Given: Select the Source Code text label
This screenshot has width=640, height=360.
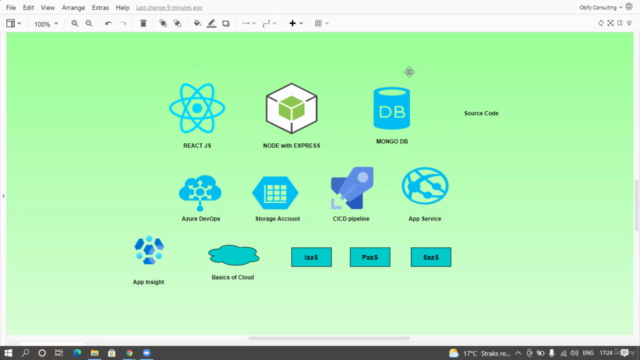Looking at the screenshot, I should [481, 113].
